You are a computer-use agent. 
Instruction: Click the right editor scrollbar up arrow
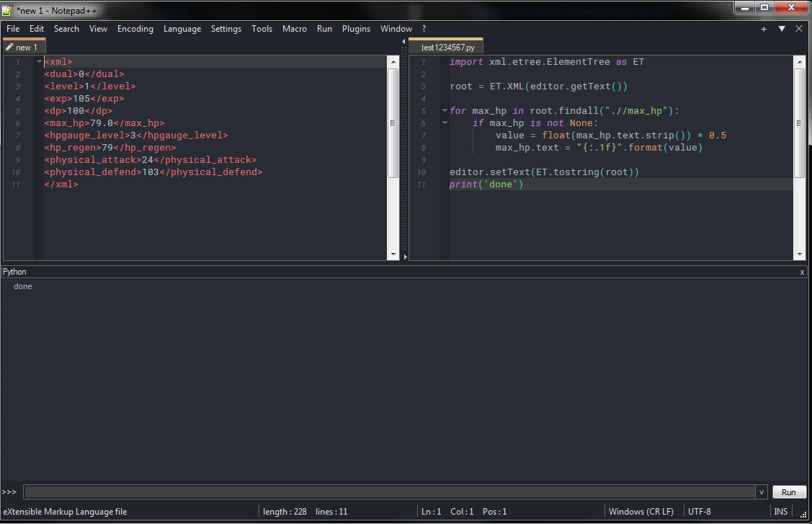pyautogui.click(x=800, y=62)
